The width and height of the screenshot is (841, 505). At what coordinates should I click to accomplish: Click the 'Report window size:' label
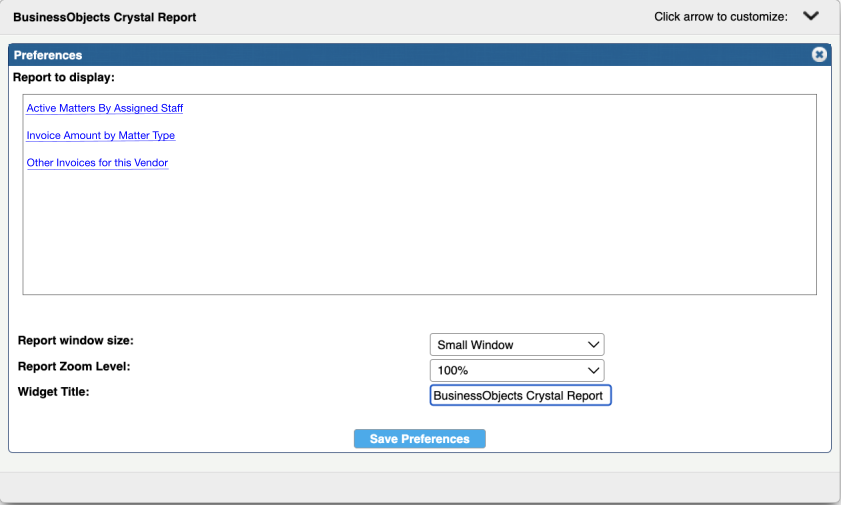[76, 340]
